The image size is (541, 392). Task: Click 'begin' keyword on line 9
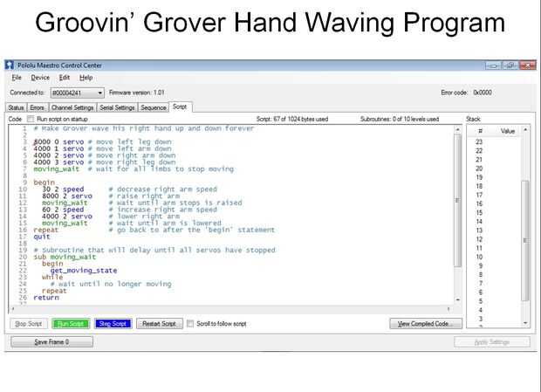[45, 182]
